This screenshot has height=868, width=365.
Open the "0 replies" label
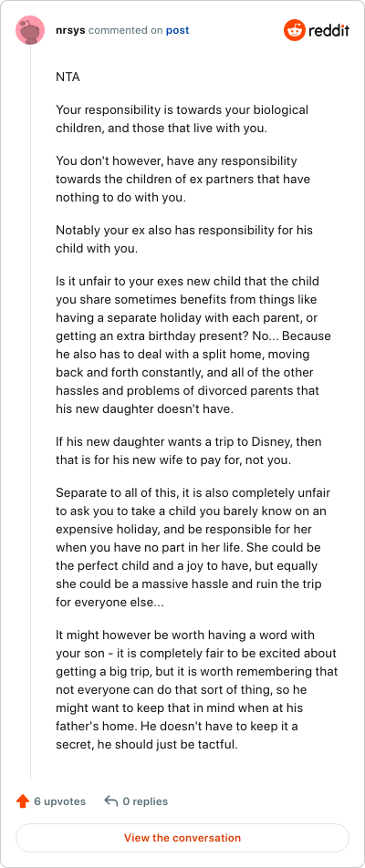click(x=145, y=801)
